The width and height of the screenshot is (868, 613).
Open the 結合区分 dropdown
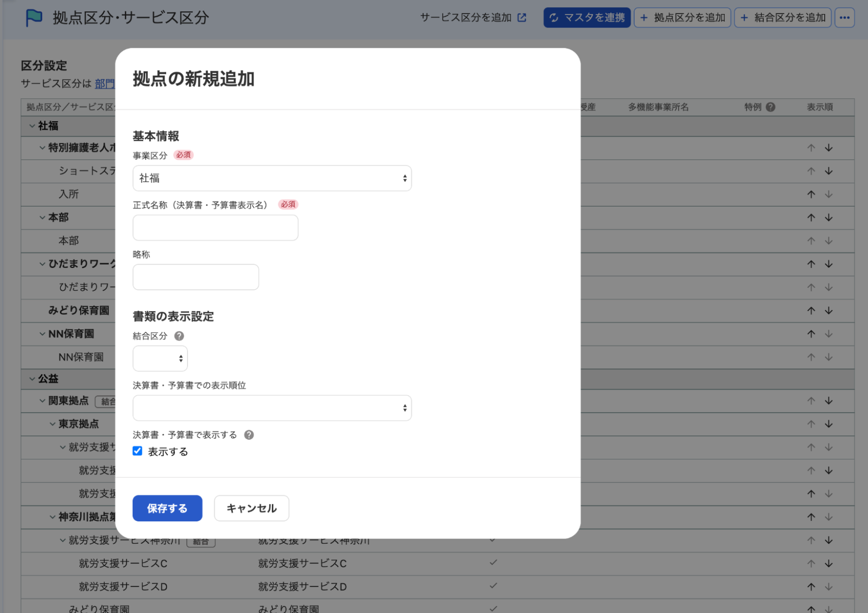160,359
